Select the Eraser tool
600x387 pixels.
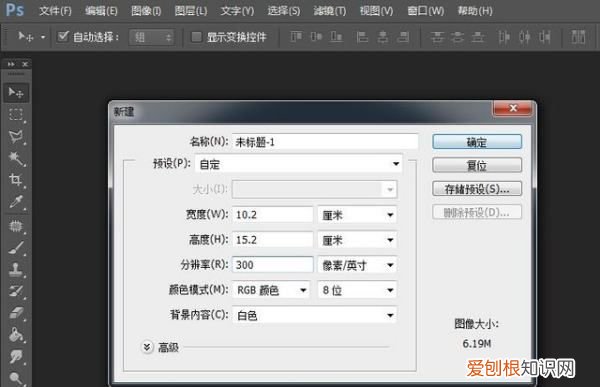tap(16, 313)
